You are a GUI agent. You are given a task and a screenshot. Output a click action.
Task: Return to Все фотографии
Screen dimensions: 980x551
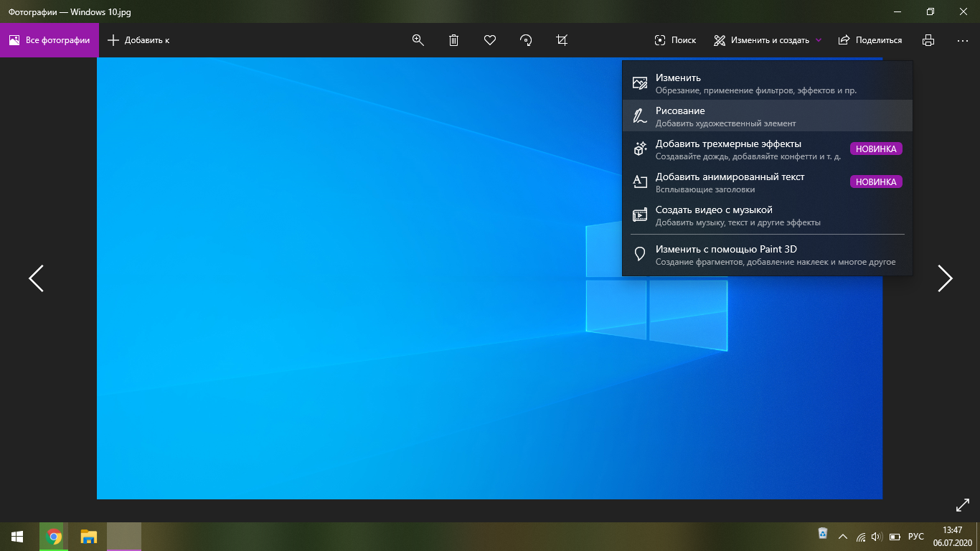(x=50, y=40)
